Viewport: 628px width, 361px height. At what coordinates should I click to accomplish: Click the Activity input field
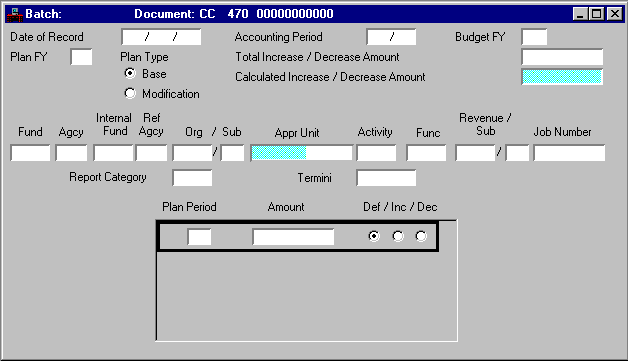tap(376, 153)
